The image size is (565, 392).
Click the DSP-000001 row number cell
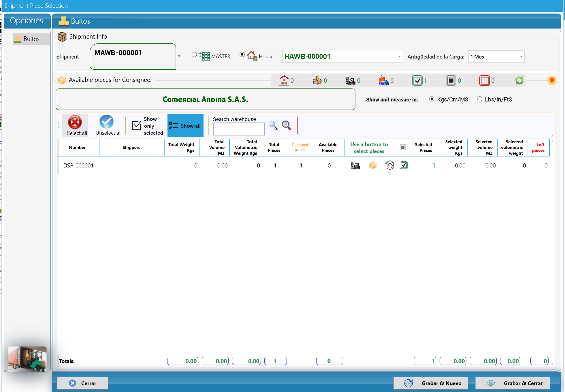tap(78, 165)
